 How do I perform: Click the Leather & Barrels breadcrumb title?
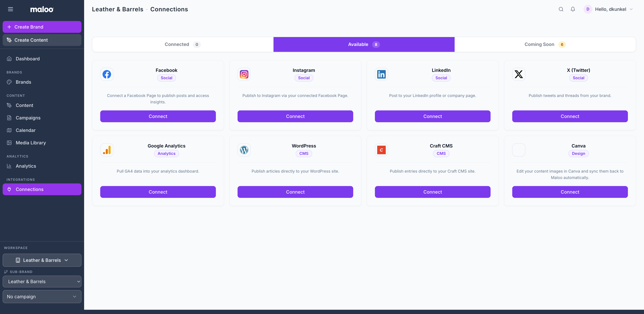(117, 9)
